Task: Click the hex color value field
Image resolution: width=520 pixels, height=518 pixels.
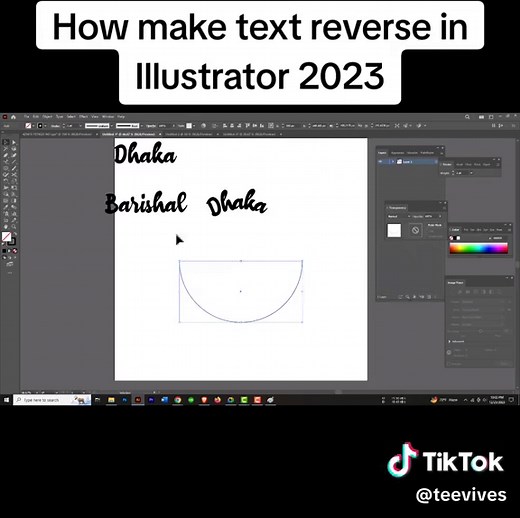Action: (x=499, y=238)
